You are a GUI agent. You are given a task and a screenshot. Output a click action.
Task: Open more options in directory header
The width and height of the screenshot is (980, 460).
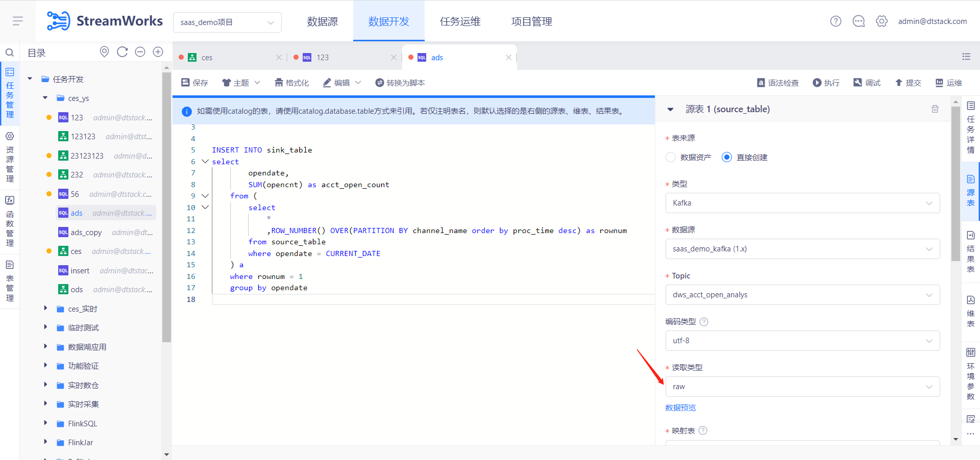[140, 52]
